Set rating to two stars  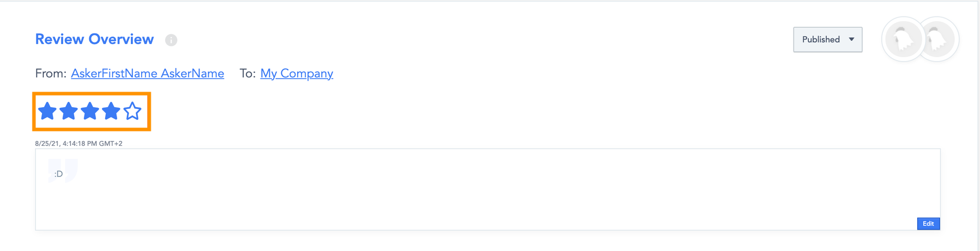(69, 111)
